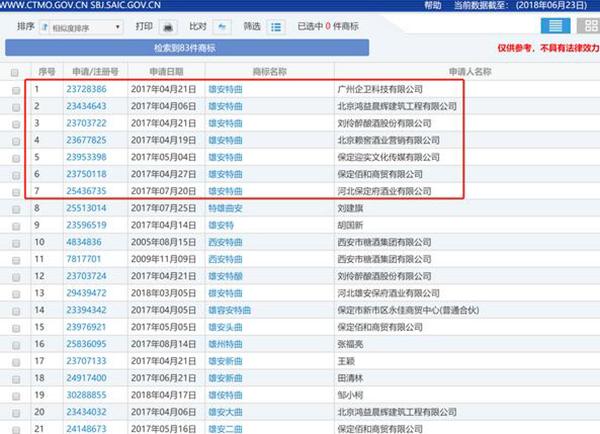Open registration number 24917400
The width and height of the screenshot is (600, 434).
point(86,378)
